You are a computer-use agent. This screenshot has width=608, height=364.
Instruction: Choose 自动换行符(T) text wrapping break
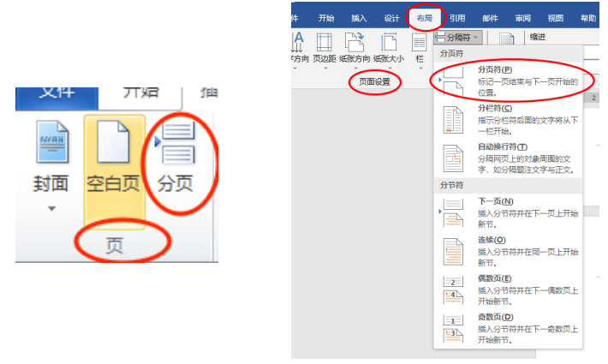pyautogui.click(x=508, y=158)
